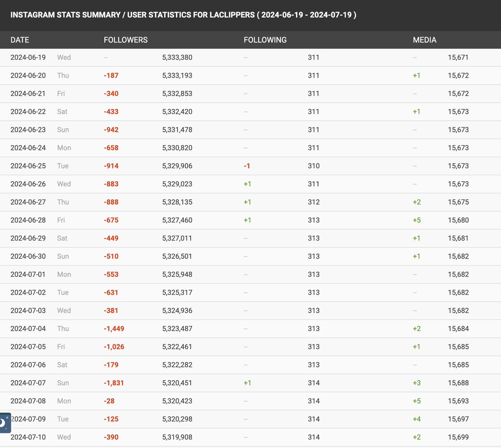The height and width of the screenshot is (448, 501).
Task: Click follower change -914
Action: (x=111, y=166)
